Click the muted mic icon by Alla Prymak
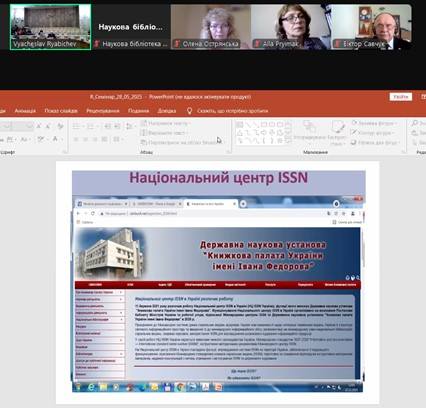 click(257, 44)
